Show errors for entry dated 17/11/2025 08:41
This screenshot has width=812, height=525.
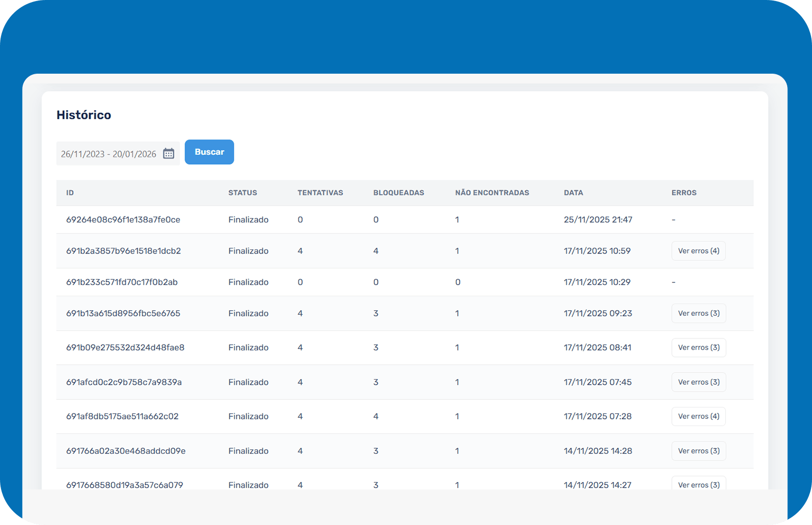coord(699,348)
